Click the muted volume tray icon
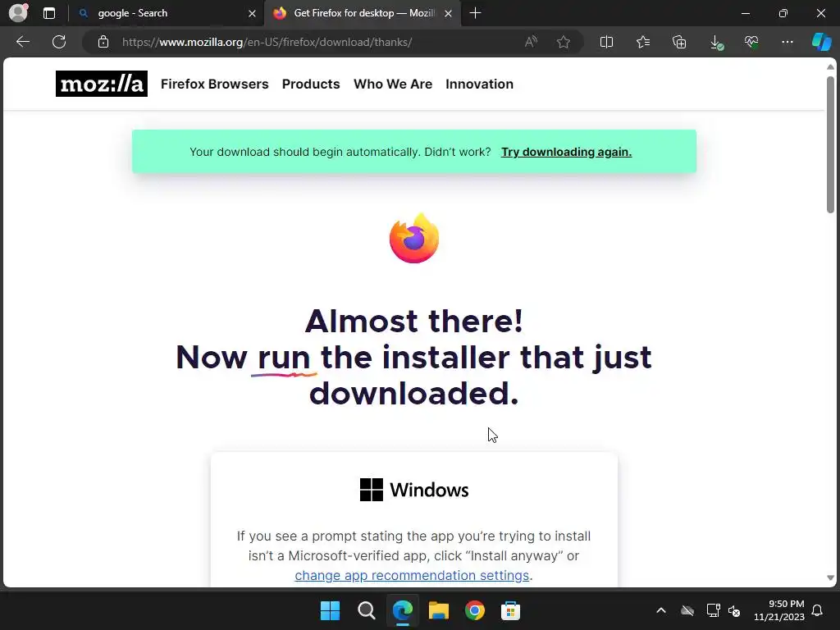This screenshot has height=630, width=840. [x=734, y=610]
